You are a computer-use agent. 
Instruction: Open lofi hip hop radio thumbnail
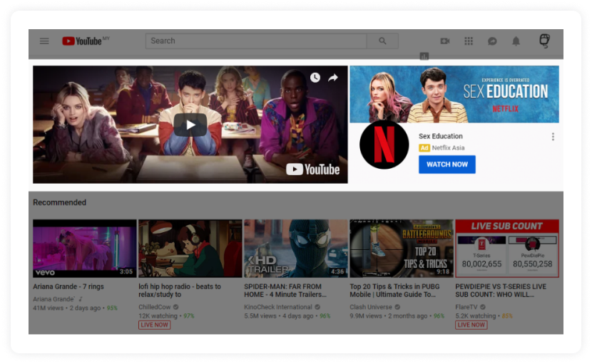[x=190, y=249]
